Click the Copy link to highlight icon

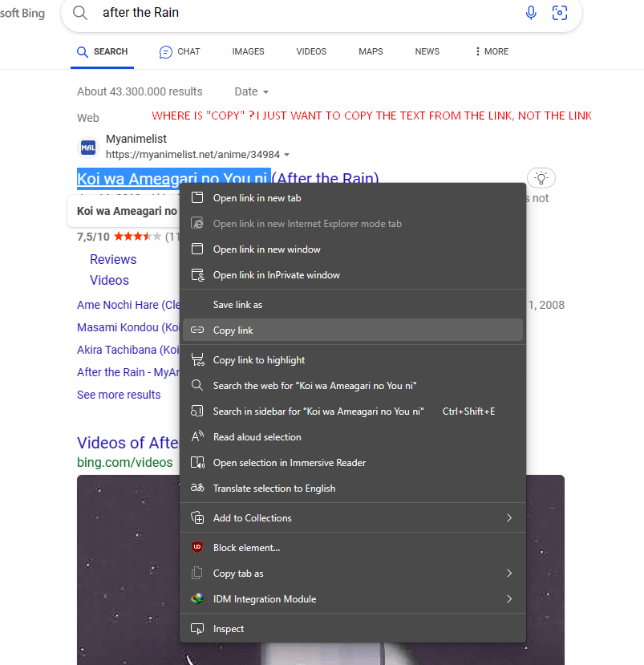(x=197, y=359)
